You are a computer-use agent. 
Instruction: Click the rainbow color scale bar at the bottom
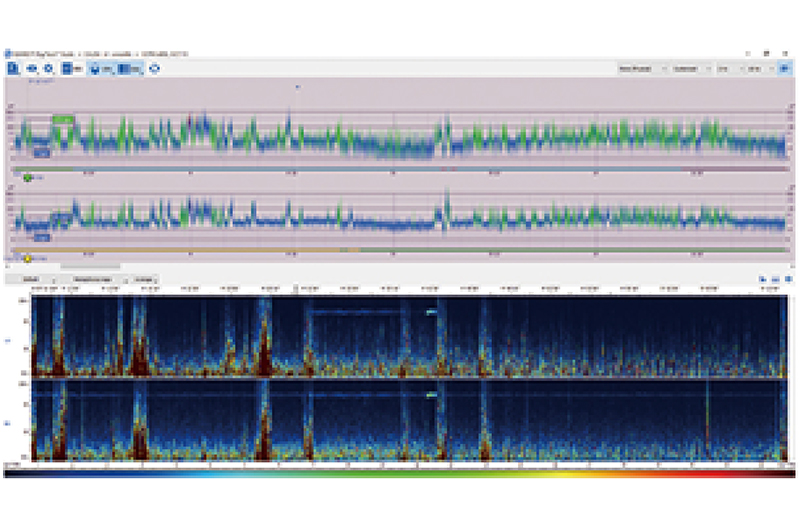point(400,473)
